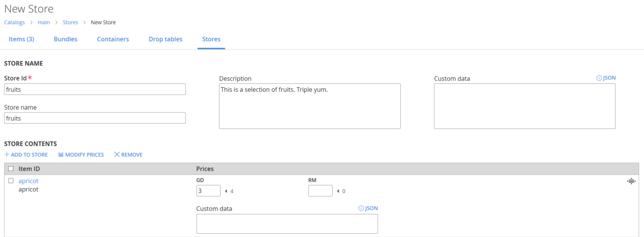Switch to the Bundles tab
This screenshot has height=237, width=644.
pyautogui.click(x=65, y=39)
